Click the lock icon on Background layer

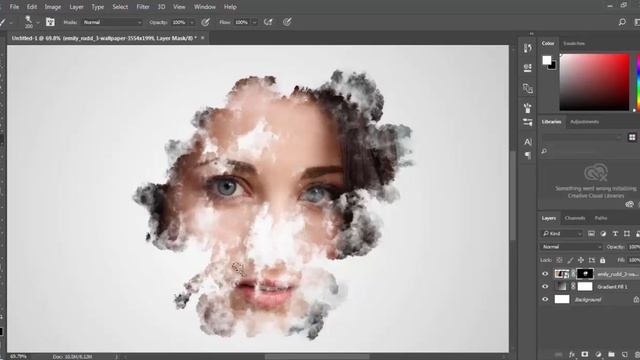[636, 300]
